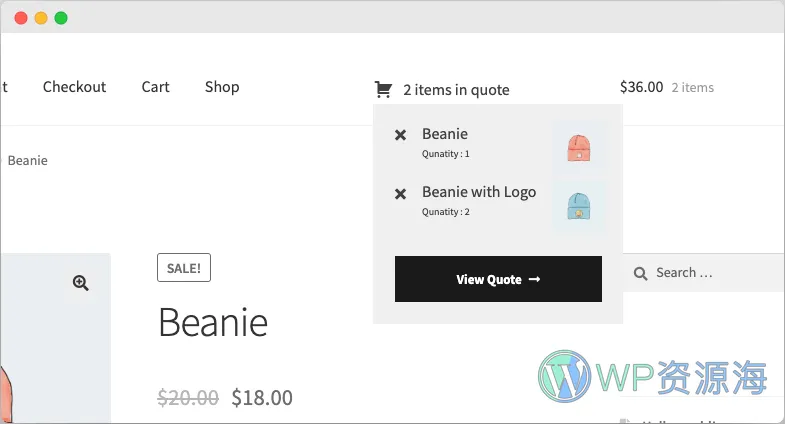Click the magnifier zoom icon on product image
The width and height of the screenshot is (785, 424).
[x=81, y=283]
